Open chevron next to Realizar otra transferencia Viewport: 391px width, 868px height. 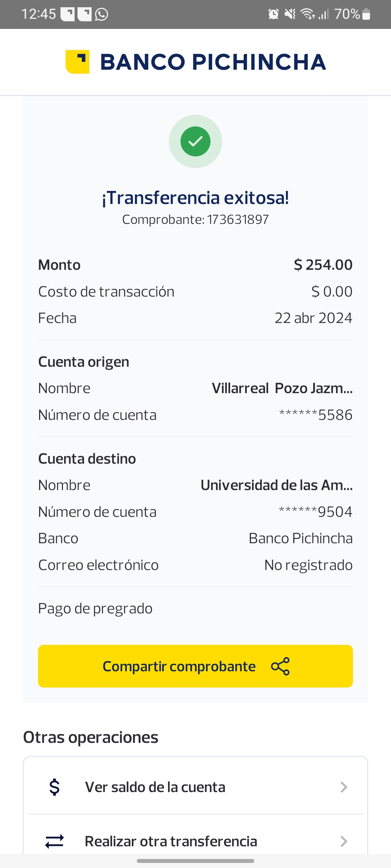[344, 841]
